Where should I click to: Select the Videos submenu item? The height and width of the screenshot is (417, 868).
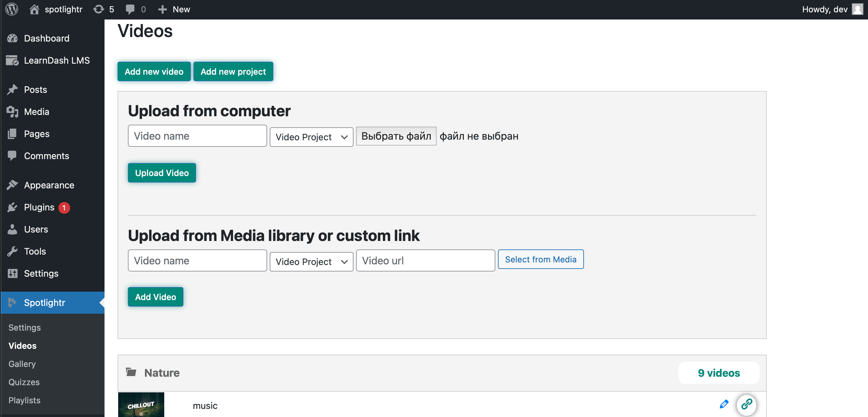[x=22, y=346]
